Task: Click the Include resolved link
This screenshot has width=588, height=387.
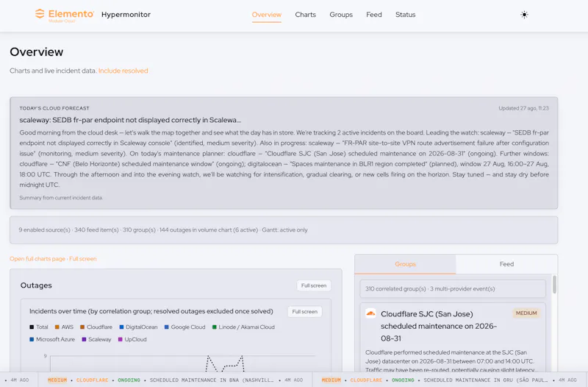Action: point(123,71)
